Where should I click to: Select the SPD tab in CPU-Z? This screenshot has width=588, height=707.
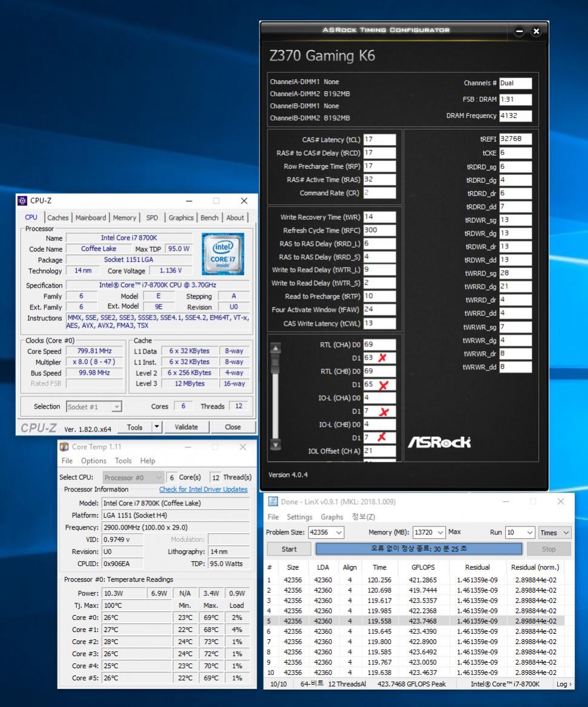click(x=152, y=218)
